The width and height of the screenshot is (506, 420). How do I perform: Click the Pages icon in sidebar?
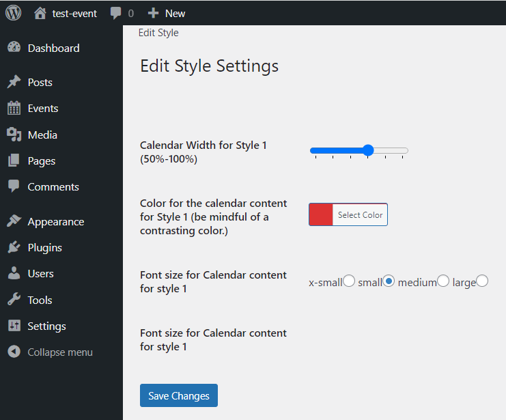coord(14,160)
